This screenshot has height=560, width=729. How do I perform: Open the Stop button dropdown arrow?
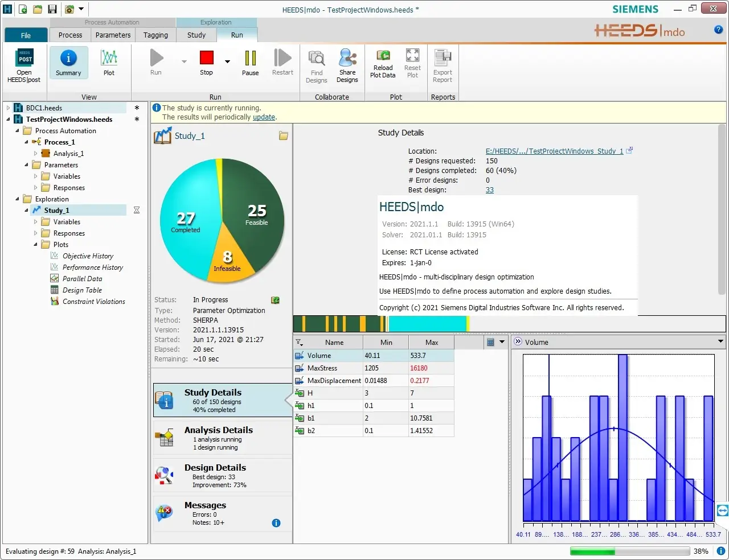coord(227,61)
